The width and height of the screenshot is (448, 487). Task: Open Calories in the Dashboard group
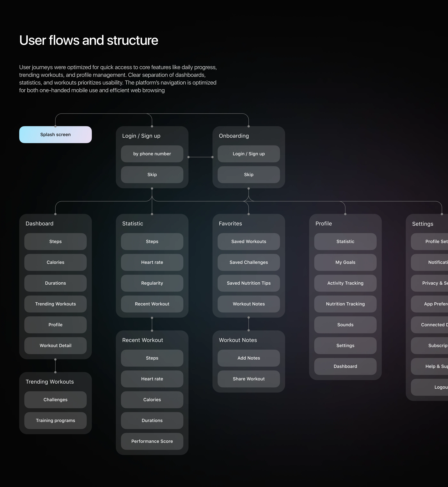[x=55, y=262]
